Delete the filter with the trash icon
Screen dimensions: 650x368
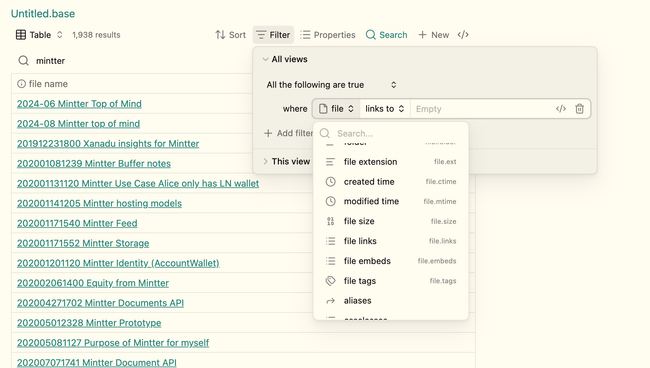[580, 109]
